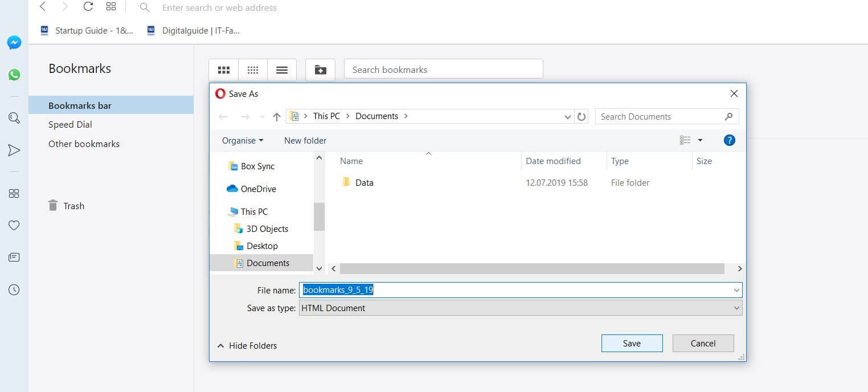
Task: Select Bookmarks bar in sidebar
Action: (111, 105)
